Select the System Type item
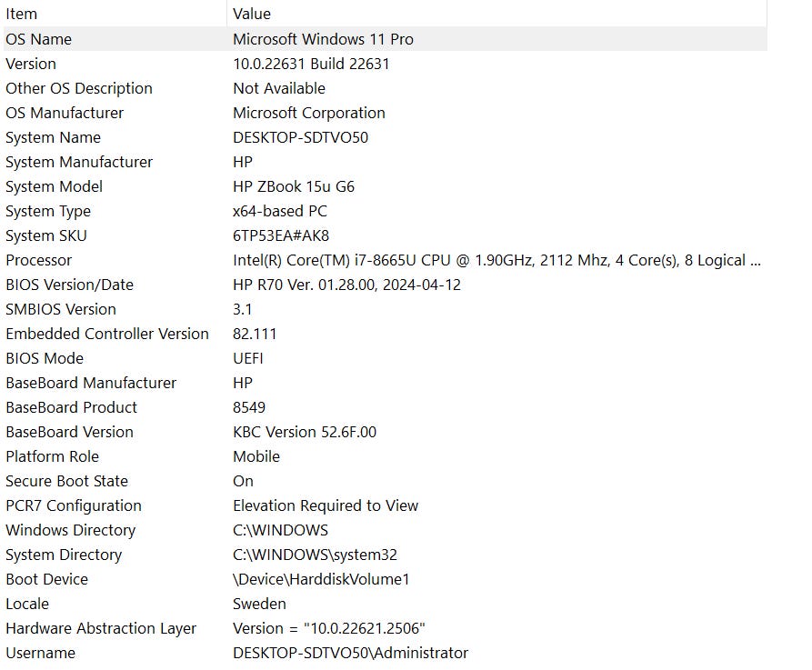 coord(48,211)
